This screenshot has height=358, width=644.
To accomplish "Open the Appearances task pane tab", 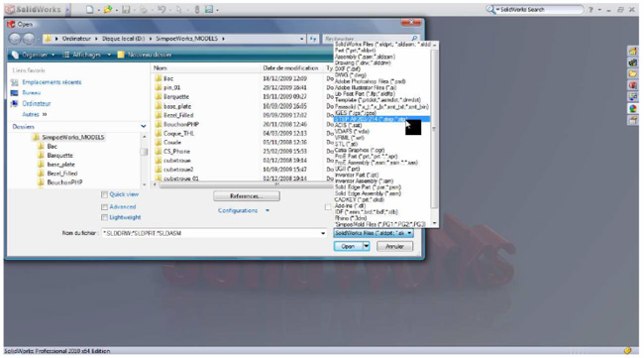I will 633,108.
